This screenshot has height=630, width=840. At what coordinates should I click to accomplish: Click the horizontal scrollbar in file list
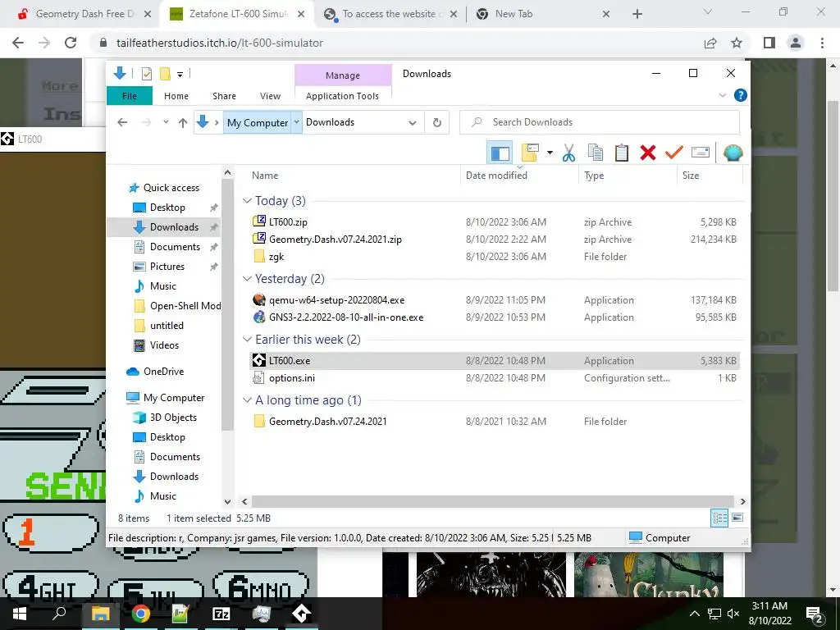(492, 501)
